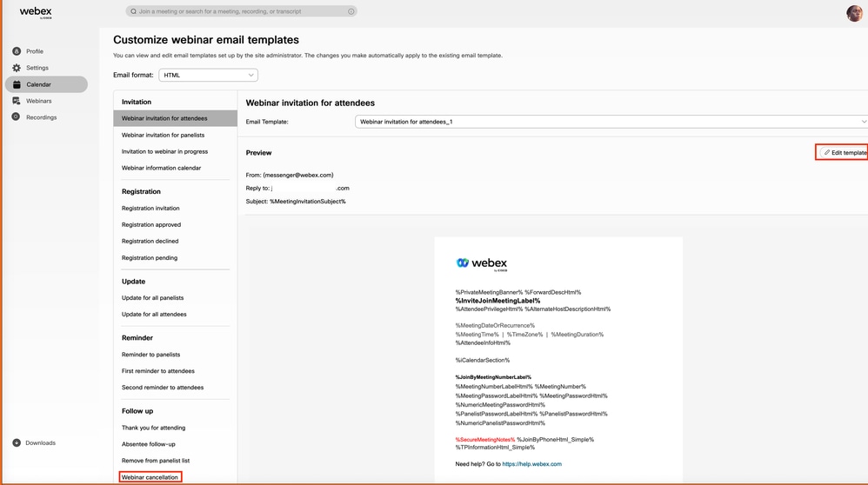Select Remove from panelist list
868x485 pixels.
(156, 461)
